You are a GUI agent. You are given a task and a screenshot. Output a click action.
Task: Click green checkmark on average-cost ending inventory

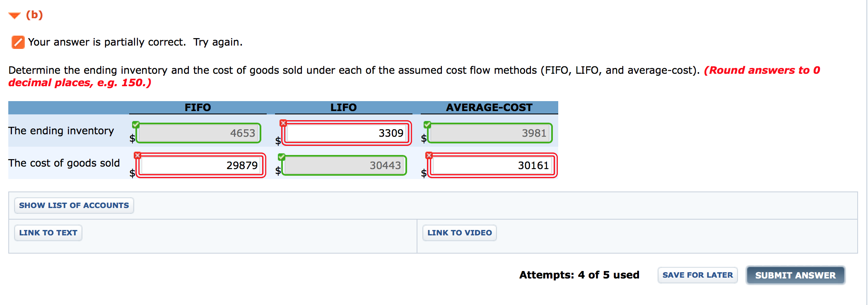click(427, 124)
